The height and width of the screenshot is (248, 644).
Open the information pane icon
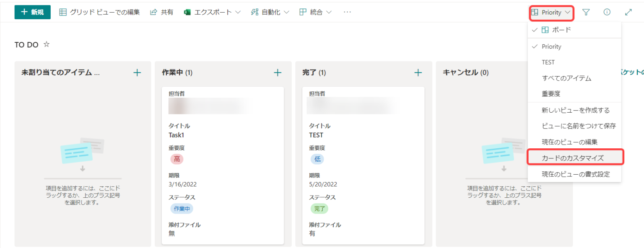pos(607,13)
